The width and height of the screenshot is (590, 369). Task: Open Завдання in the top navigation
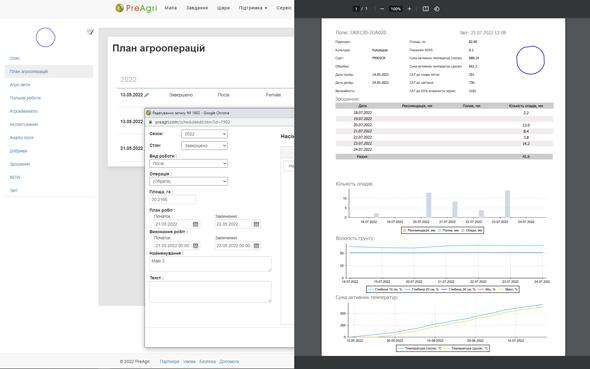[197, 8]
